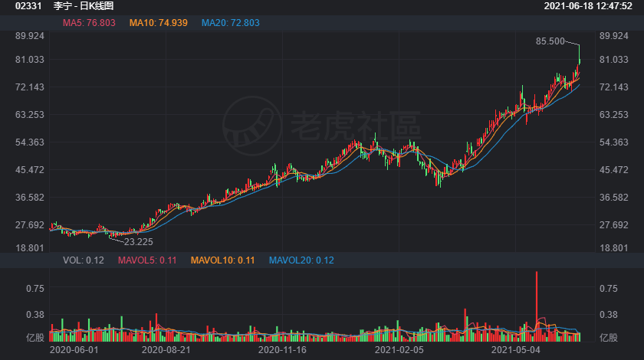
Task: Toggle the MA5 moving average legend
Action: coord(89,23)
